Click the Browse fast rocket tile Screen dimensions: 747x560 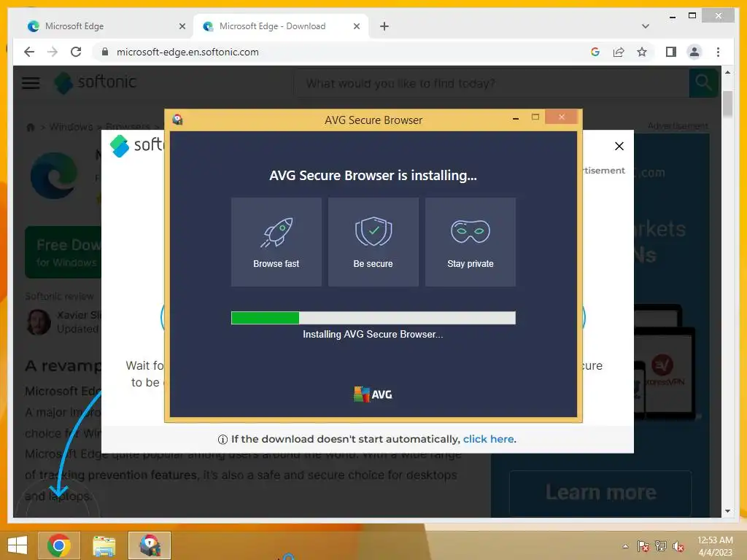276,242
